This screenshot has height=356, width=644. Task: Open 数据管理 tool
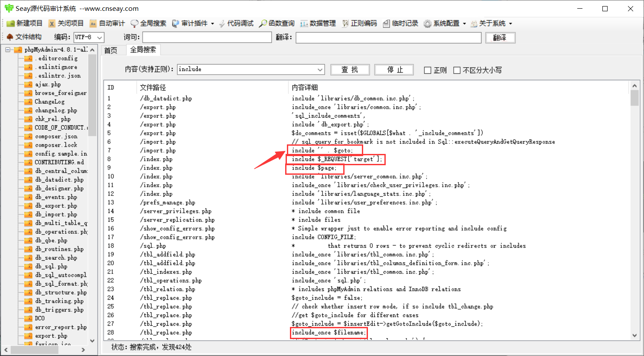click(x=318, y=23)
